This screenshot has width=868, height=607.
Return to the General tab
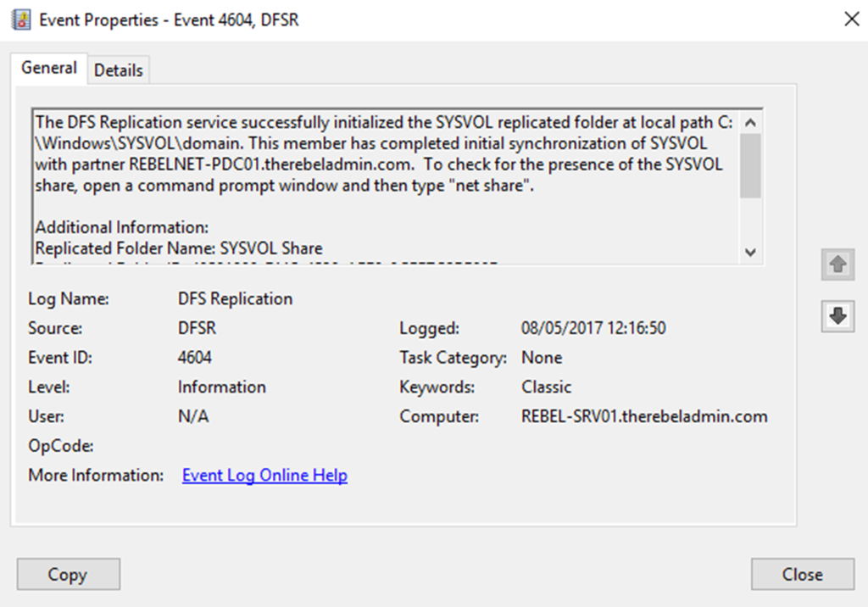click(x=48, y=67)
